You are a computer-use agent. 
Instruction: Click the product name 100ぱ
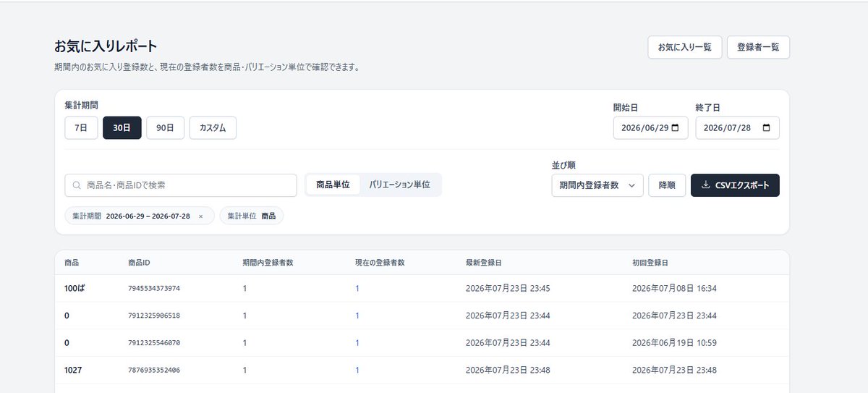(x=76, y=288)
